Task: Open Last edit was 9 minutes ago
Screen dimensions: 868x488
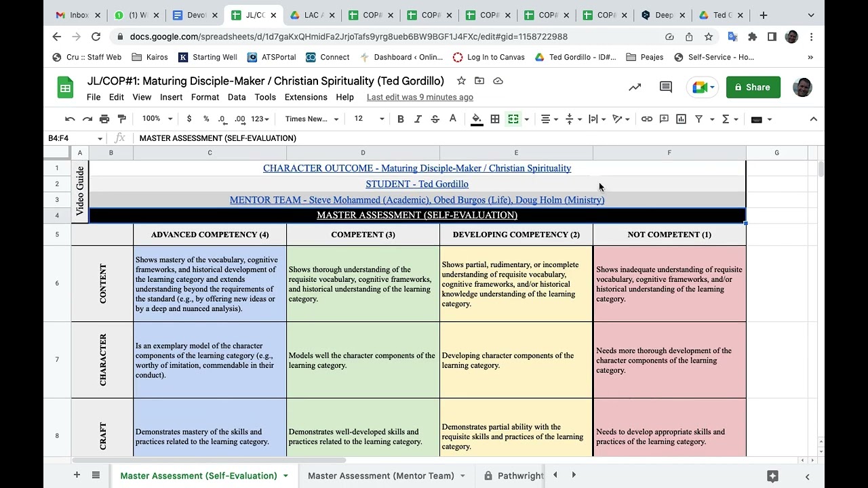Action: (420, 97)
